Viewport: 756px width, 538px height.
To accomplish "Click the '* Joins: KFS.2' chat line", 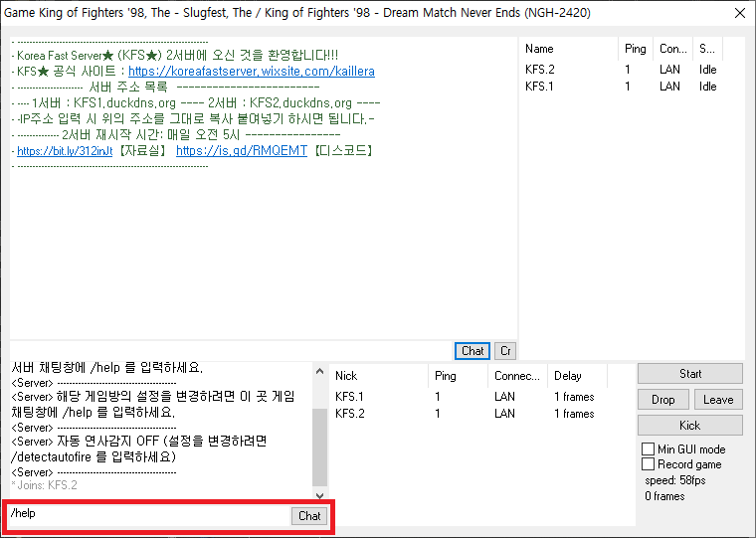I will click(x=44, y=485).
